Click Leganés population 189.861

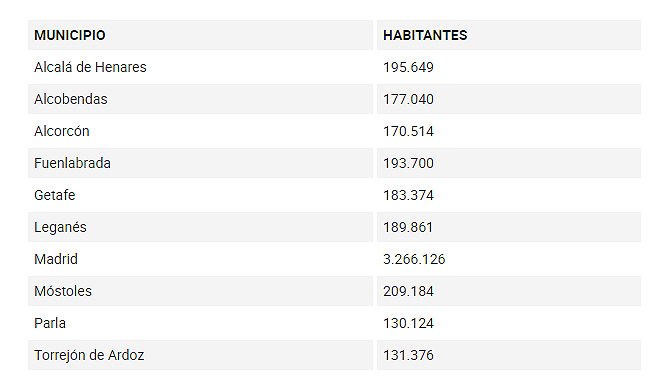tap(408, 227)
